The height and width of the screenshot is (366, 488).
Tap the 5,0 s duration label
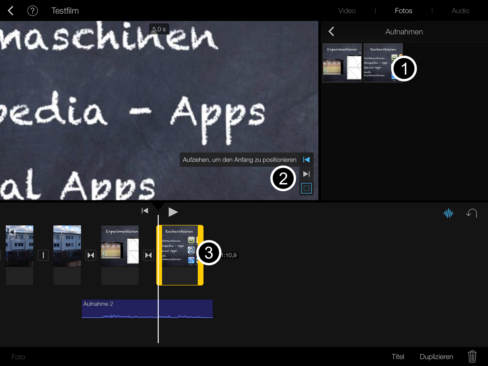pyautogui.click(x=159, y=29)
